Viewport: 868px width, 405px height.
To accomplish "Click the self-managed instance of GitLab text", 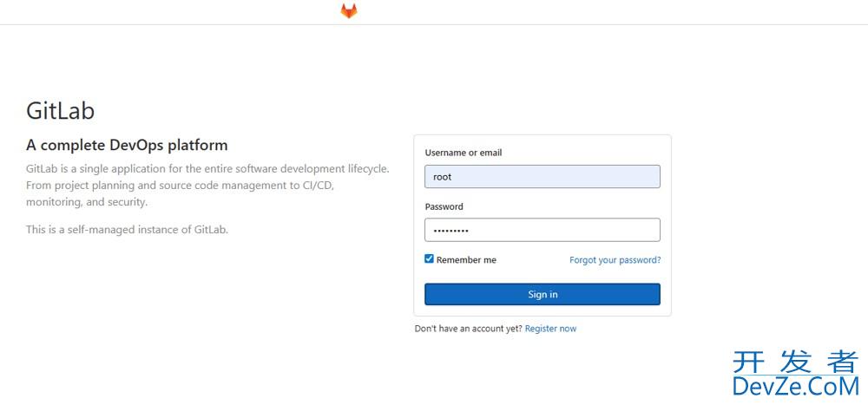I will [127, 229].
